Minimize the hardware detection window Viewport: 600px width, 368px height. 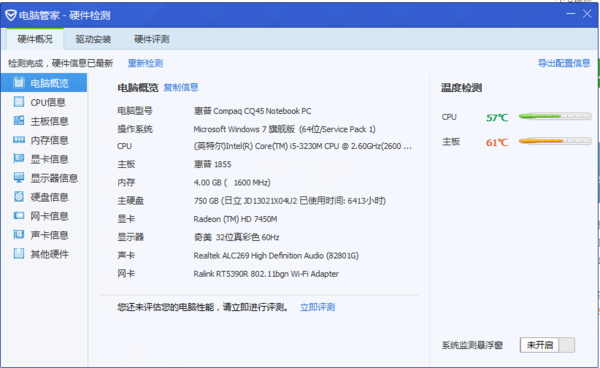571,14
